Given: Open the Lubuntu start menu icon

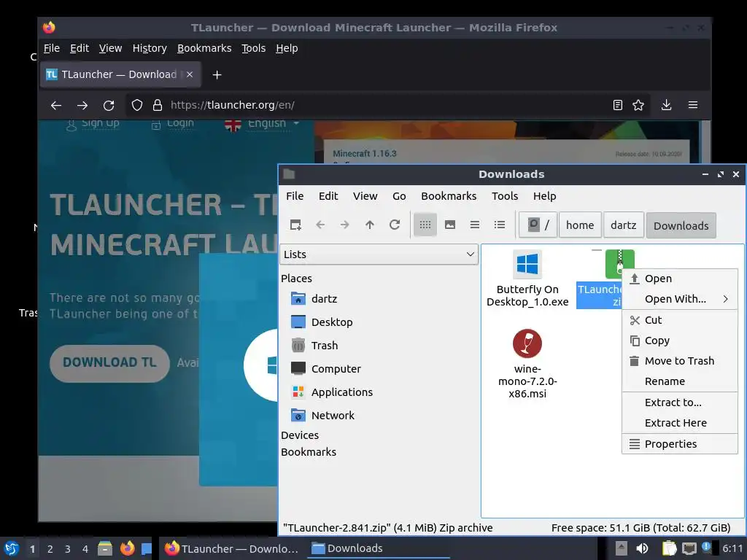Looking at the screenshot, I should point(12,548).
